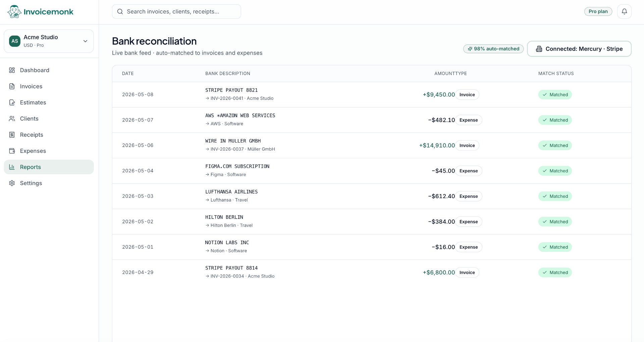Click the sparkle icon in auto-matched badge
The image size is (644, 342).
470,49
